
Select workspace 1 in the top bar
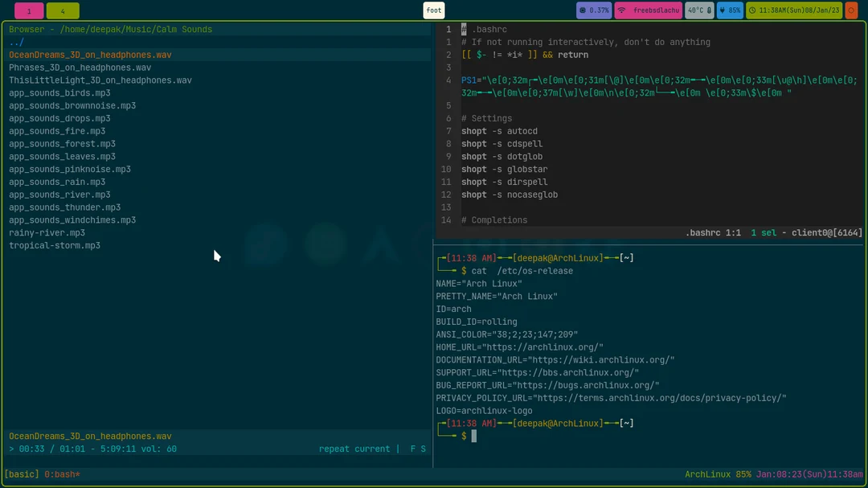[29, 10]
